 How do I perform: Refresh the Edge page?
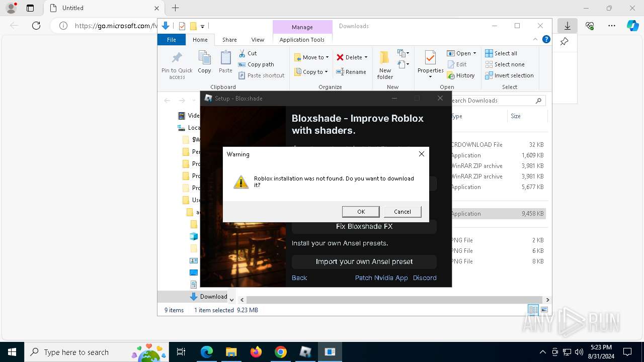36,26
